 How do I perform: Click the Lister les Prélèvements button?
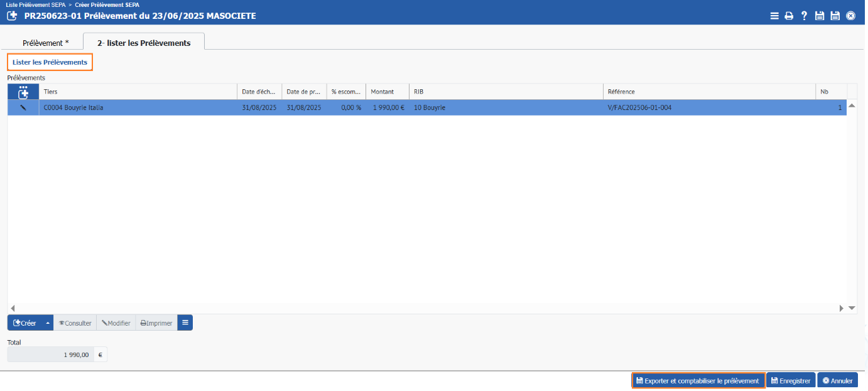(50, 62)
